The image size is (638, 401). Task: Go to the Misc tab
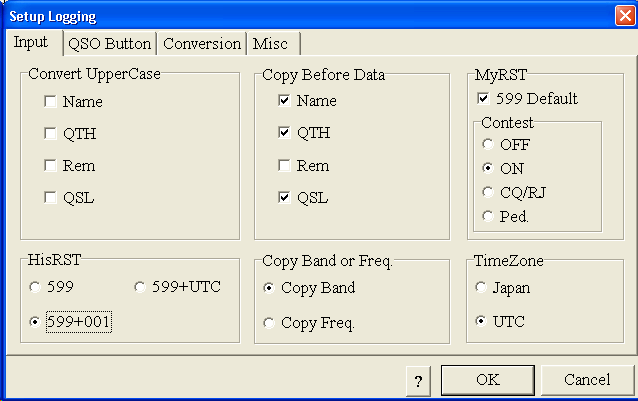tap(270, 44)
